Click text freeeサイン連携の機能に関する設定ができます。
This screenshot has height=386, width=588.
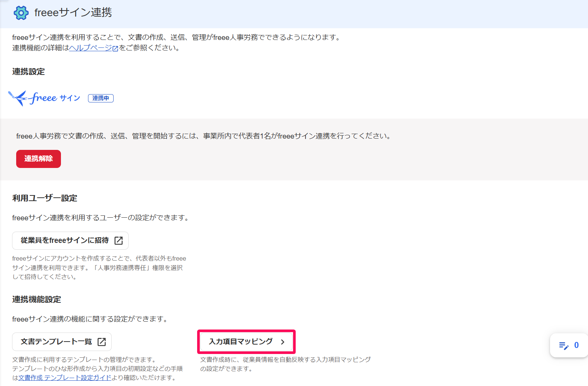[90, 319]
